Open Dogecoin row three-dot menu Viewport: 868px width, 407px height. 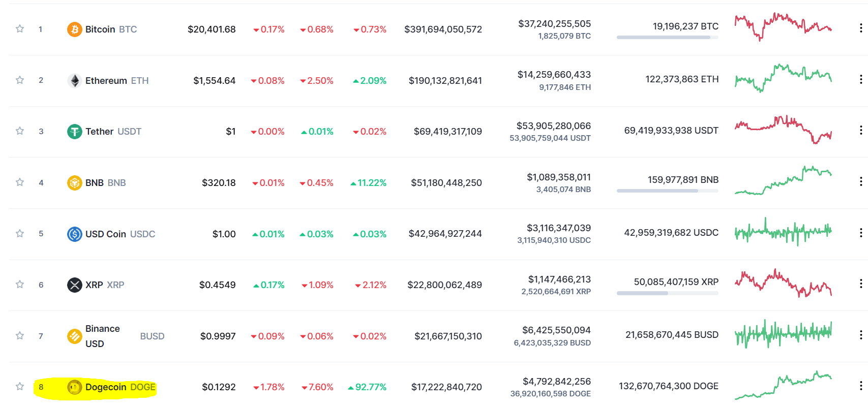pos(860,385)
